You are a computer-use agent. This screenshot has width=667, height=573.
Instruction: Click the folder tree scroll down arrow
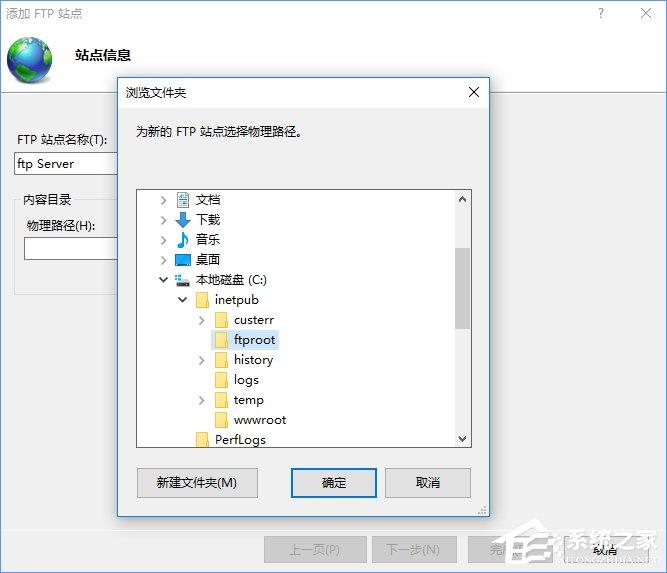[x=463, y=438]
